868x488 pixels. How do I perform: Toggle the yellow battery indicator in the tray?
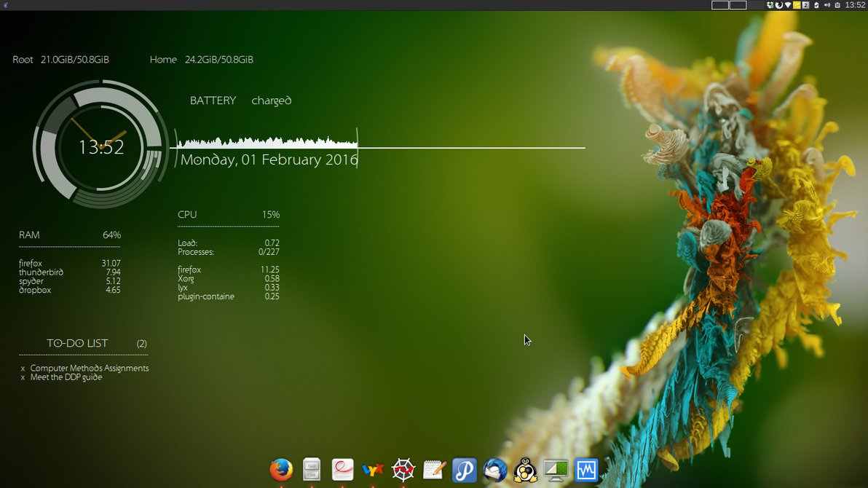click(797, 4)
